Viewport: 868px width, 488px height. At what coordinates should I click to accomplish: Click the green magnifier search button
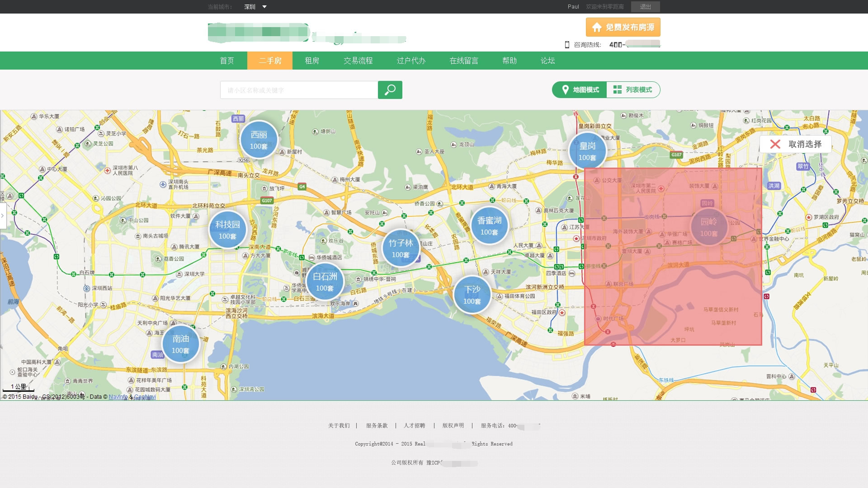390,90
